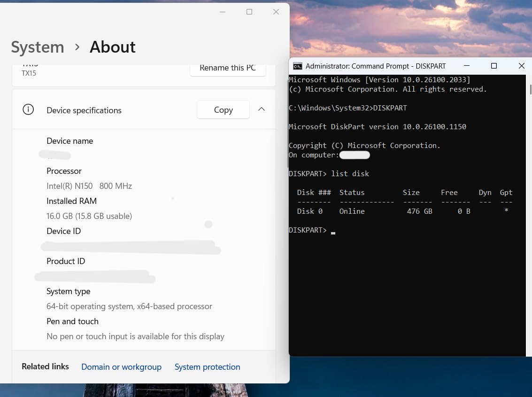
Task: Click the 'Pen and touch' label
Action: (73, 321)
